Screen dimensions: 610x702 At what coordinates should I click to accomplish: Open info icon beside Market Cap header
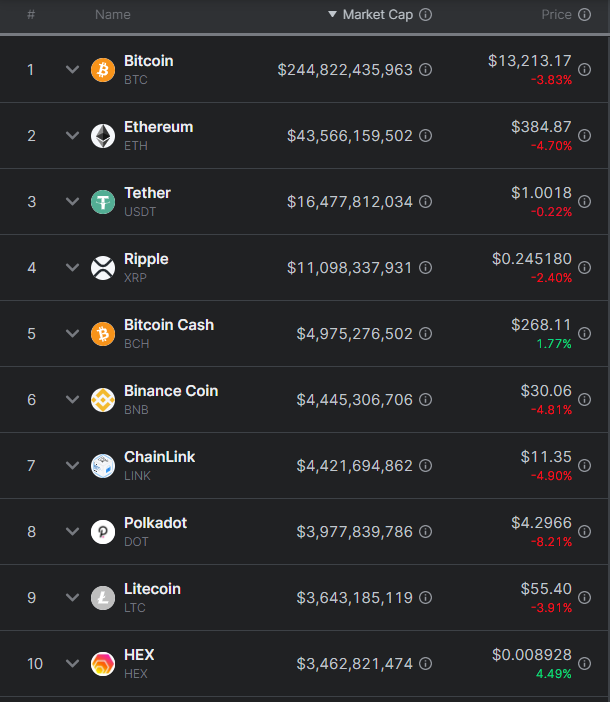[426, 15]
